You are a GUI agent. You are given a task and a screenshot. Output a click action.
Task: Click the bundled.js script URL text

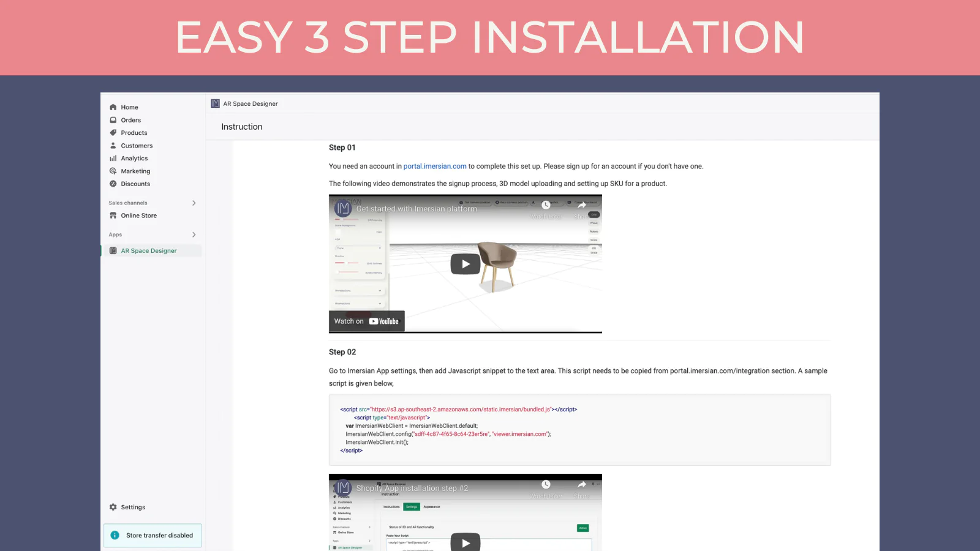point(461,410)
